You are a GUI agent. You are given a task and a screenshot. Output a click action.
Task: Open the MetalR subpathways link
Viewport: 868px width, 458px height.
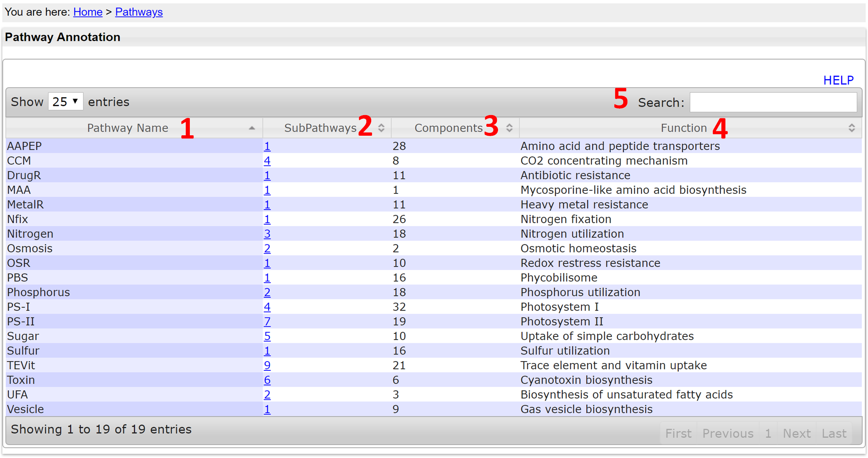[267, 205]
